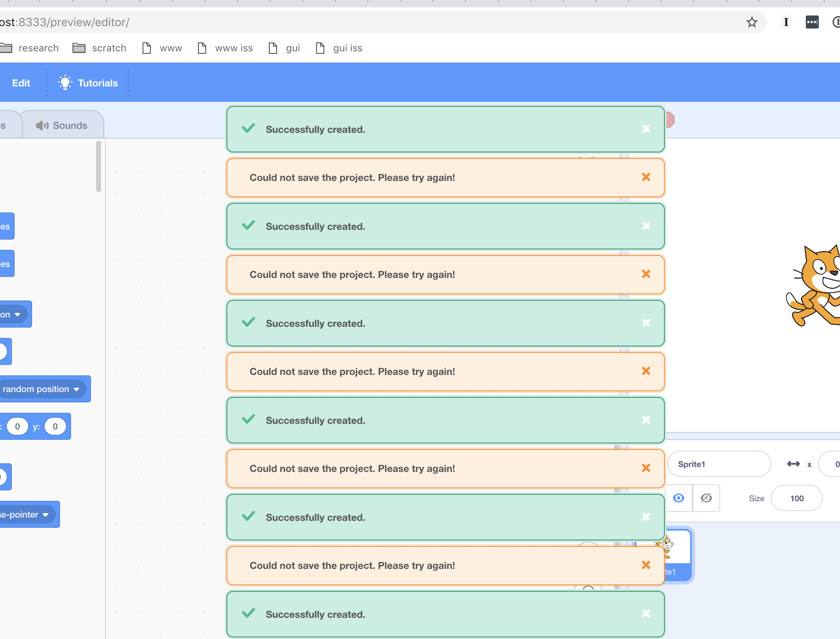
Task: Show Sprite1 using the eye toggle
Action: (x=678, y=498)
